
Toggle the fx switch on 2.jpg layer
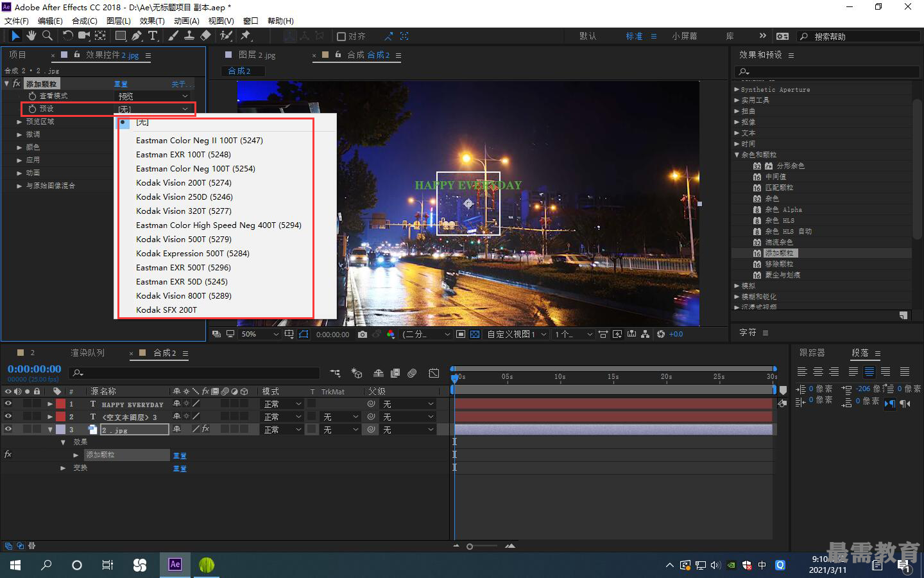tap(205, 429)
